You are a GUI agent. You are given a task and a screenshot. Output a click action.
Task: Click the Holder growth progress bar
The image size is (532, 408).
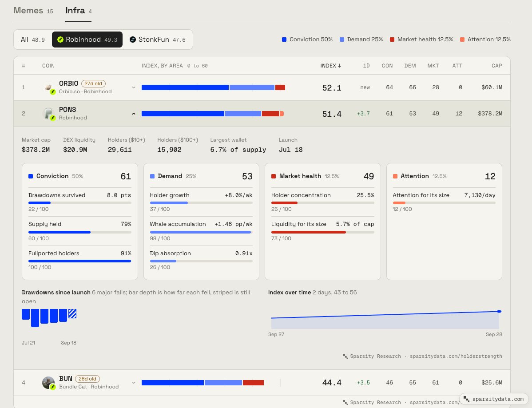[201, 203]
